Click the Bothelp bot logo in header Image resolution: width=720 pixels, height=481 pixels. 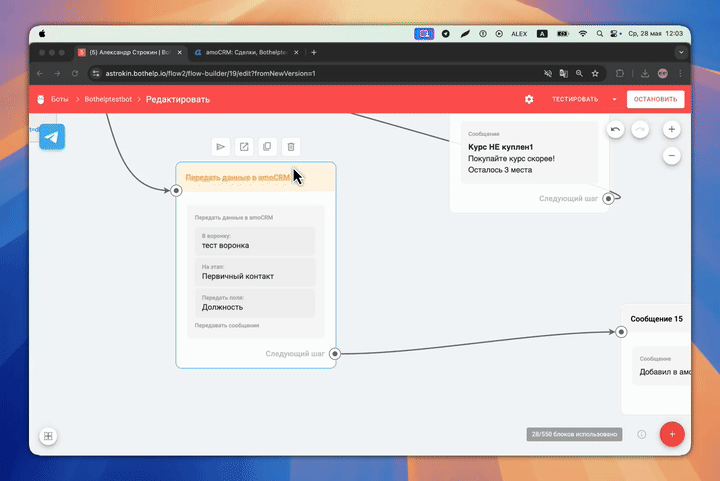(x=41, y=99)
